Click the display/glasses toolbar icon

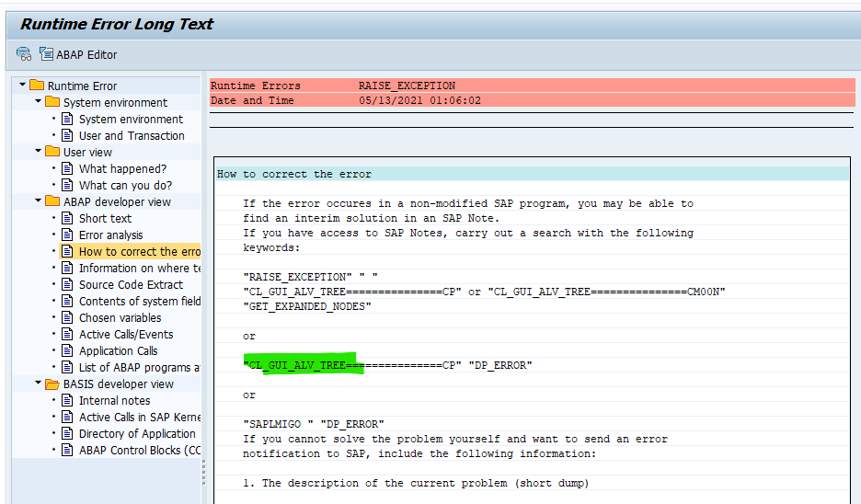click(x=24, y=54)
